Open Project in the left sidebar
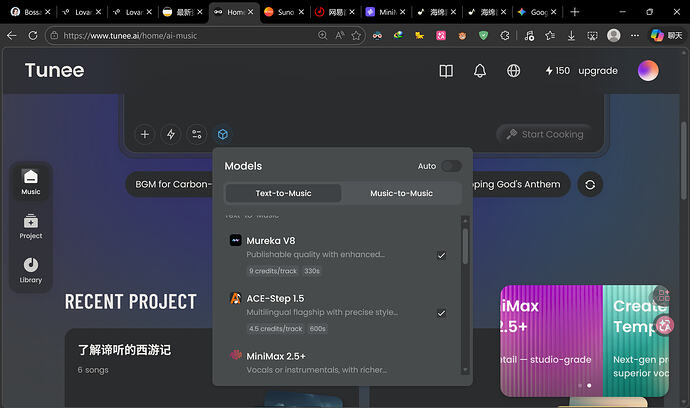690x408 pixels. click(x=31, y=227)
